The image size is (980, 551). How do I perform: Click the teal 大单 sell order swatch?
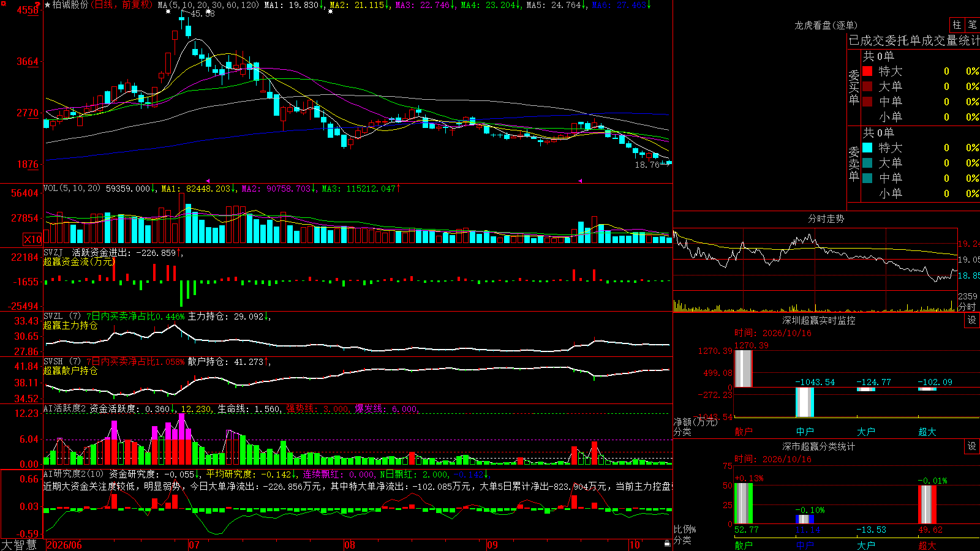coord(867,163)
